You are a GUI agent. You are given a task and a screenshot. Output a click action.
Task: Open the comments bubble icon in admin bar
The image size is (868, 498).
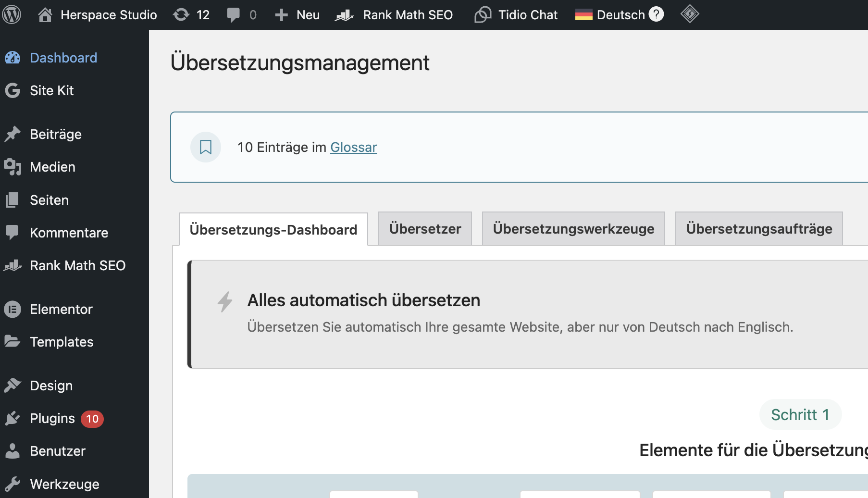[234, 15]
